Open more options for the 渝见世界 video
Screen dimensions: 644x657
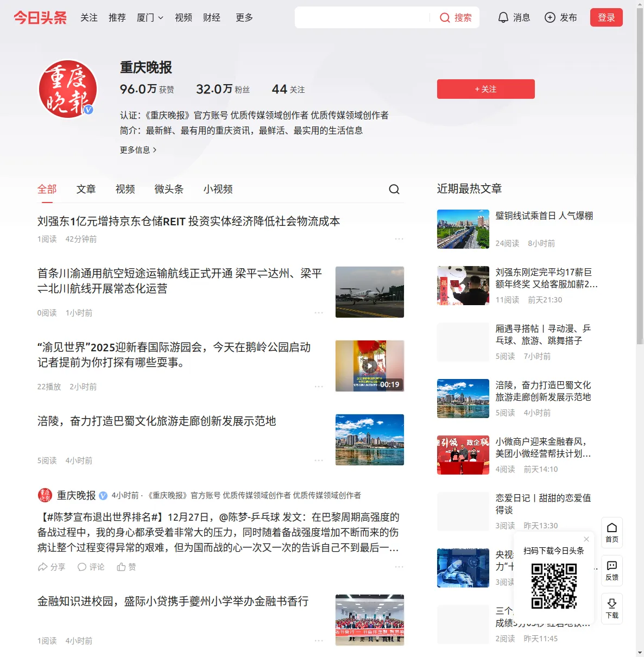point(319,387)
